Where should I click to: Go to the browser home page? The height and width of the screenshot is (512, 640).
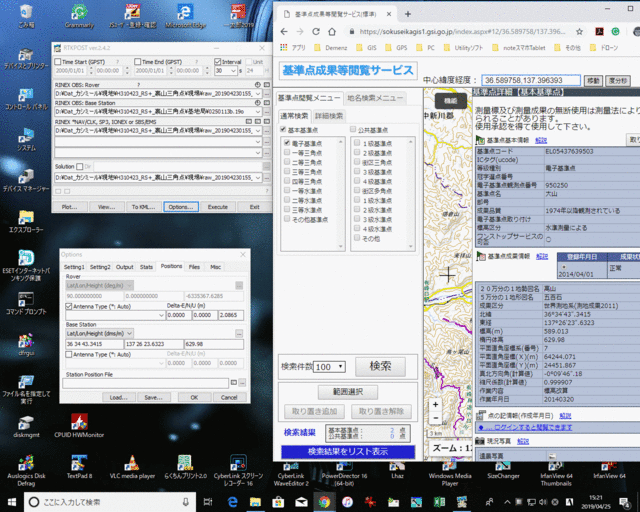tap(332, 31)
